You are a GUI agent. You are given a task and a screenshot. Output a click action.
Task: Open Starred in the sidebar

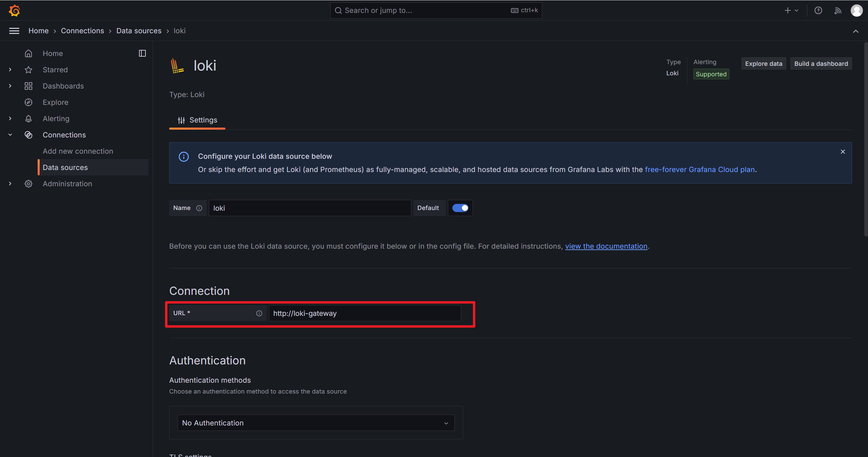[x=55, y=70]
